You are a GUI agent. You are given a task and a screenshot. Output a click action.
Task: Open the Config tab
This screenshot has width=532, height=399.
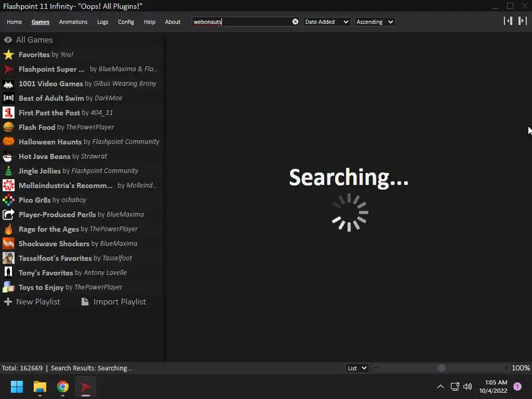pos(126,22)
